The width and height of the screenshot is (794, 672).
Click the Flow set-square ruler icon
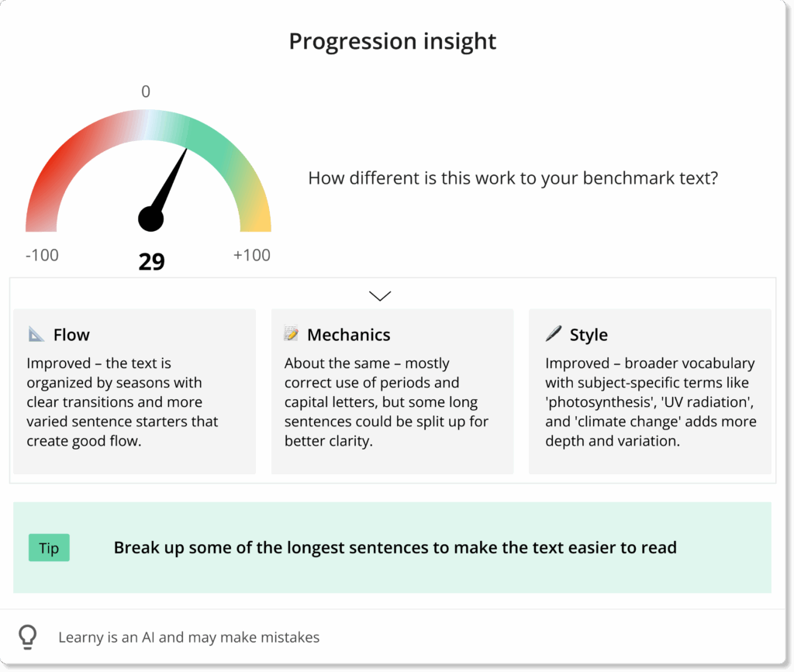click(x=36, y=335)
